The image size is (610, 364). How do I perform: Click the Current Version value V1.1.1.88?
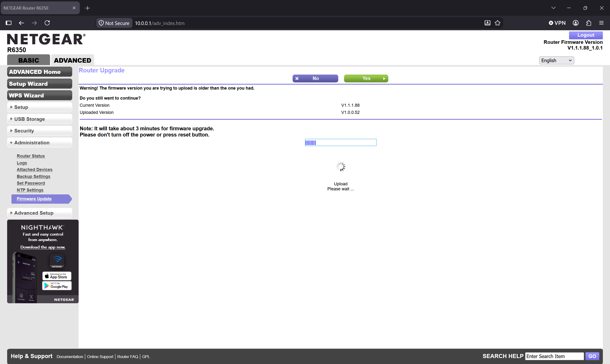[x=350, y=105]
